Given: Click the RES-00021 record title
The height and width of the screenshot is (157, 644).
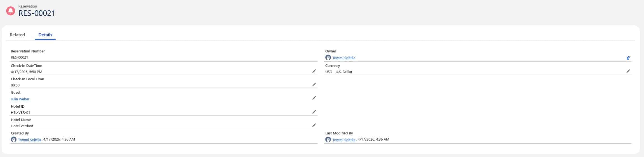Looking at the screenshot, I should point(37,13).
